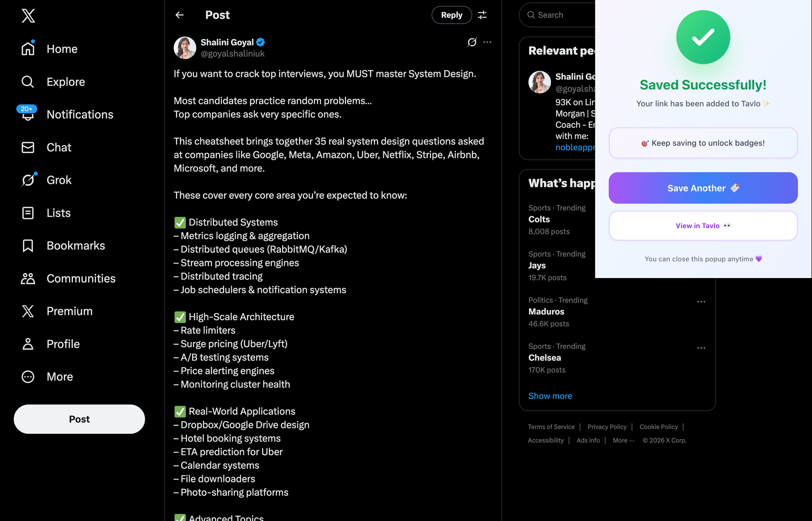Click the back arrow on the Post page
This screenshot has width=812, height=521.
179,15
